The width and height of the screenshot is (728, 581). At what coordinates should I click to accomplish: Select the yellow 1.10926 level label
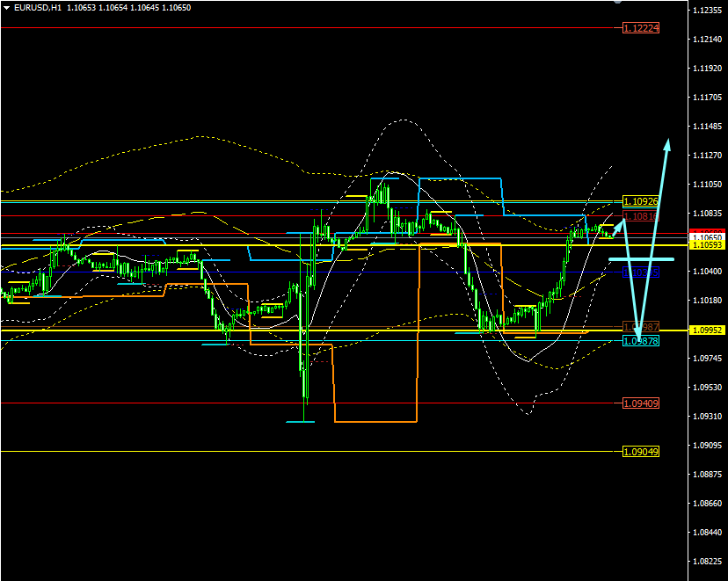[641, 201]
